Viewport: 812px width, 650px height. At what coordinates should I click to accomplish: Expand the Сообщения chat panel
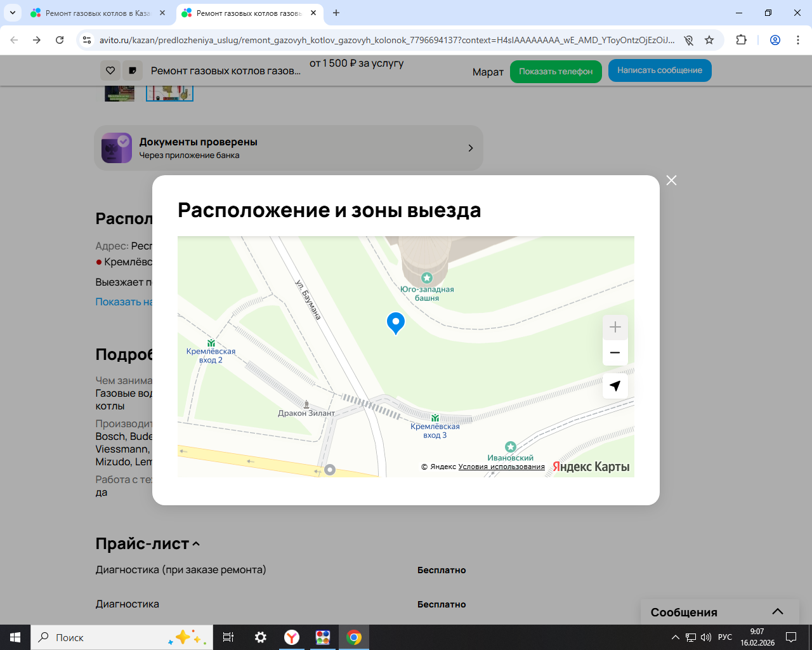tap(777, 612)
